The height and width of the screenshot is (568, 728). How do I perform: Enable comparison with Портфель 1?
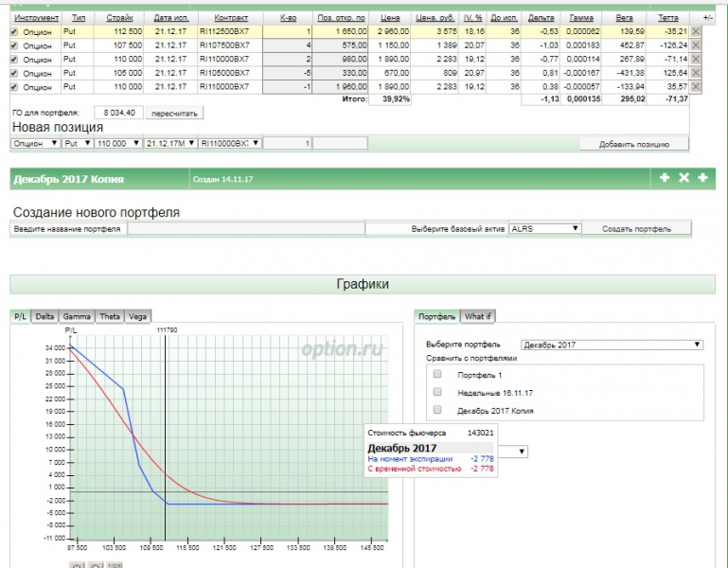point(437,374)
